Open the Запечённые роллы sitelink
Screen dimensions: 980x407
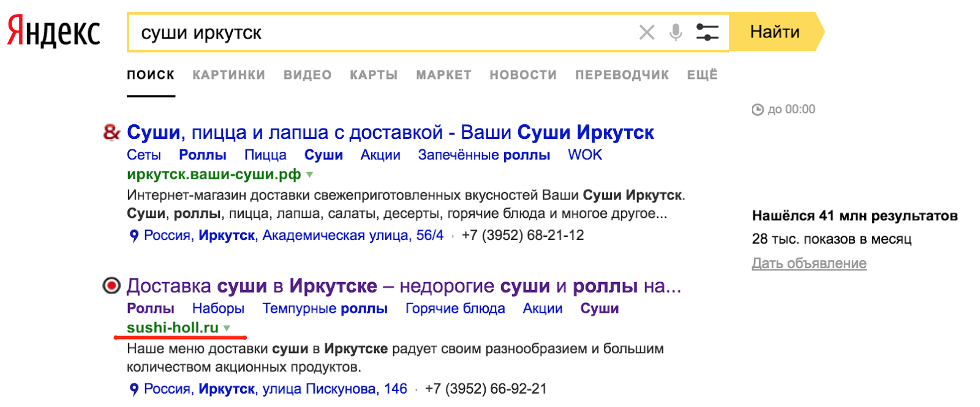pyautogui.click(x=484, y=155)
